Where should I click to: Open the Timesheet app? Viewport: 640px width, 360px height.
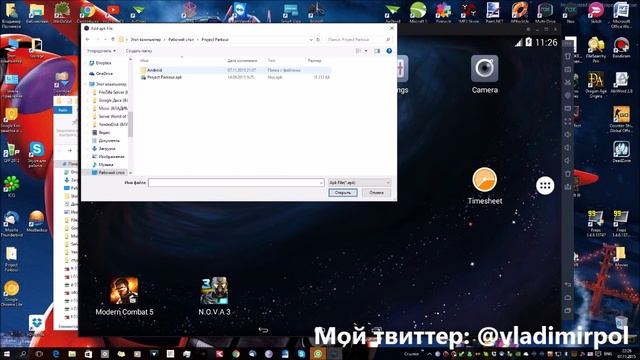[x=484, y=180]
